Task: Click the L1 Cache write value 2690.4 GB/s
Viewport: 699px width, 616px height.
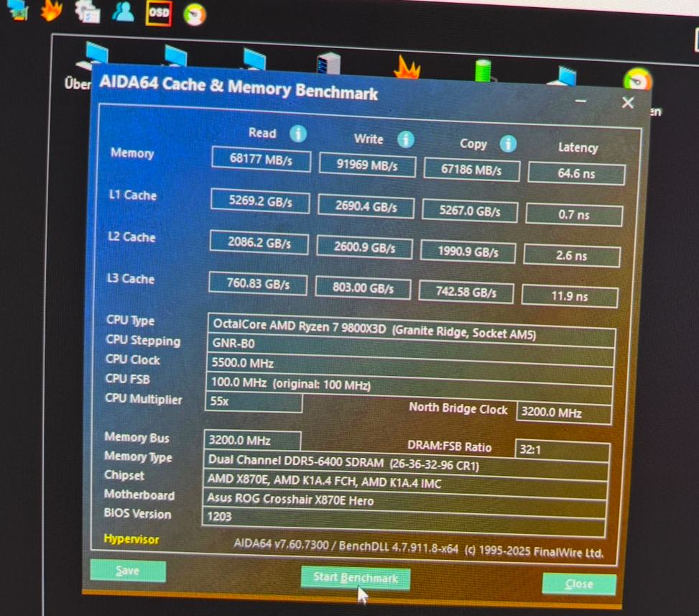Action: [366, 206]
